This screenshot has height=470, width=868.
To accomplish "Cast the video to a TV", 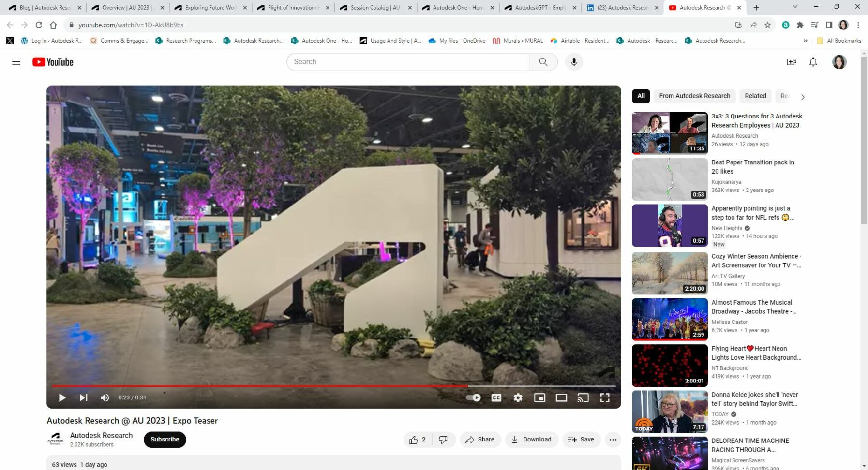I will click(583, 397).
